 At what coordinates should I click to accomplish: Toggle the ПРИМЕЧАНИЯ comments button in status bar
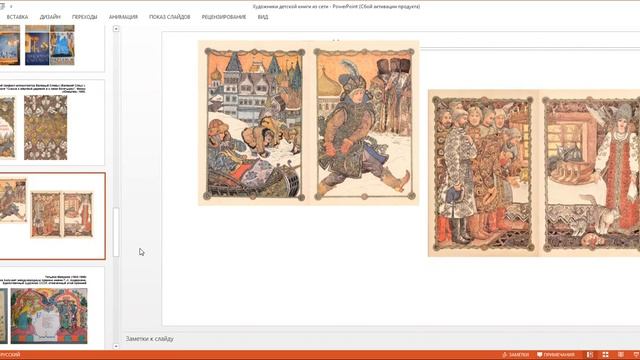[556, 355]
